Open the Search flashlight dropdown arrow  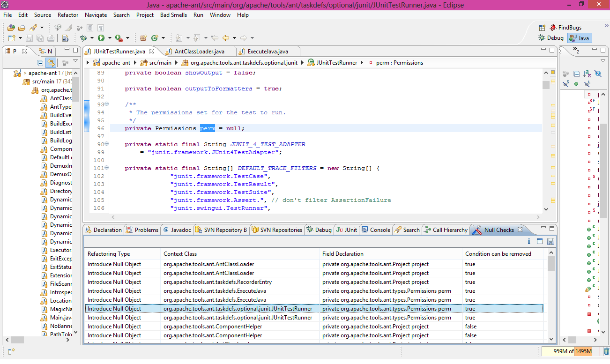click(42, 28)
